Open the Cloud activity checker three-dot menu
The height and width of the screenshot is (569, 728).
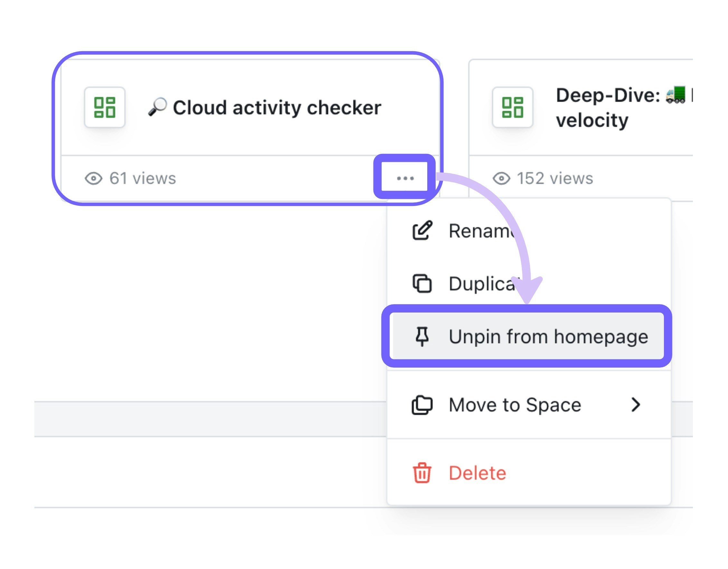[x=405, y=178]
